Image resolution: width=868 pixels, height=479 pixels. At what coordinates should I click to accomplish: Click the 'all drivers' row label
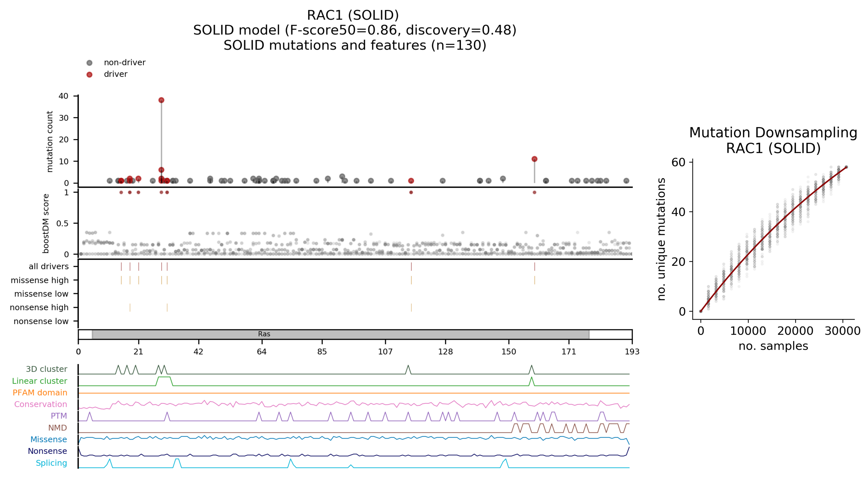tap(48, 266)
